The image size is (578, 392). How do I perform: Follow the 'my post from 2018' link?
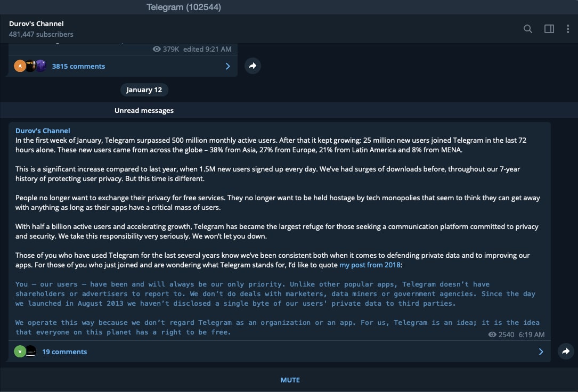point(370,265)
